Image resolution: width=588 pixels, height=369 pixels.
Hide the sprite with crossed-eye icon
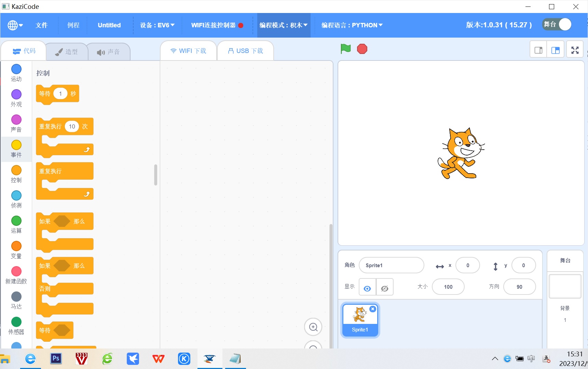tap(385, 287)
